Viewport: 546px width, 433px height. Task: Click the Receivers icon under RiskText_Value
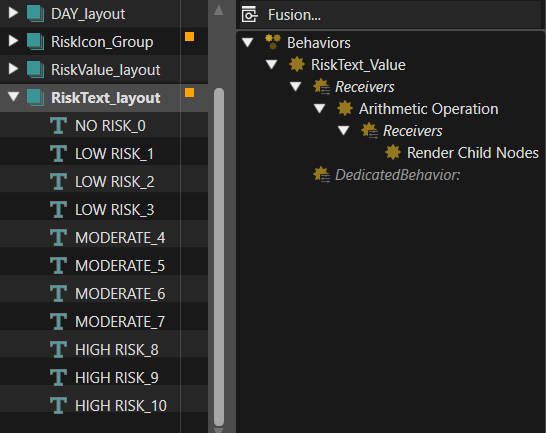click(x=321, y=87)
